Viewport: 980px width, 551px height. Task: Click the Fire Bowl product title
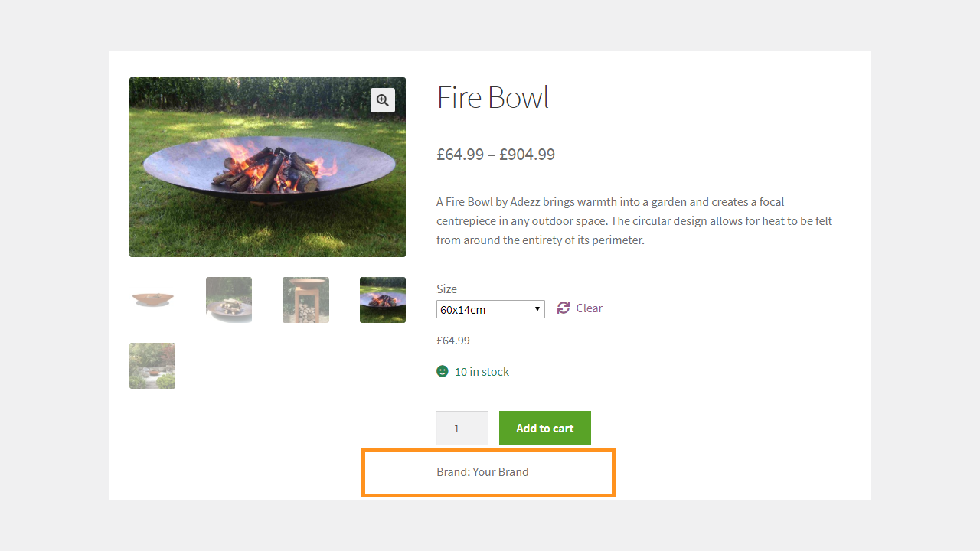pyautogui.click(x=493, y=98)
